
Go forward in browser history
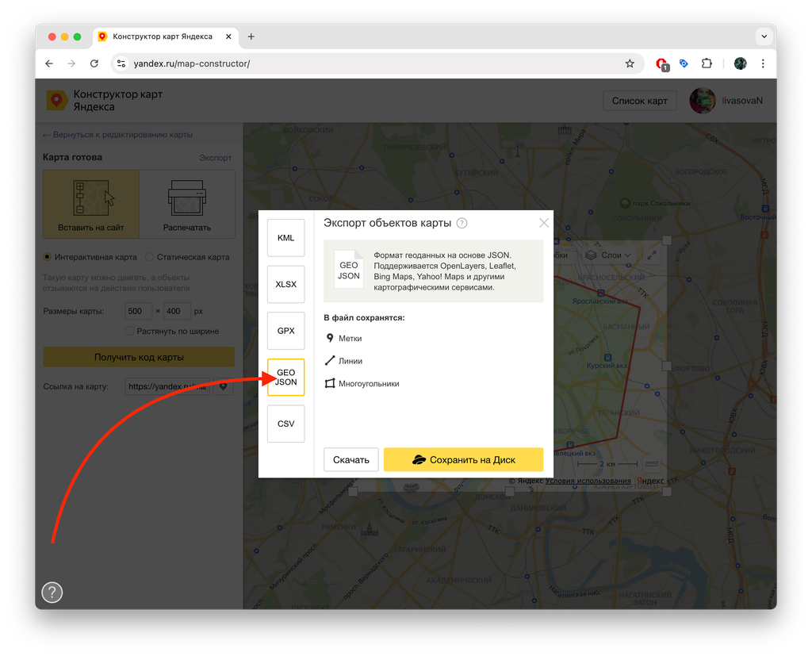pyautogui.click(x=71, y=63)
